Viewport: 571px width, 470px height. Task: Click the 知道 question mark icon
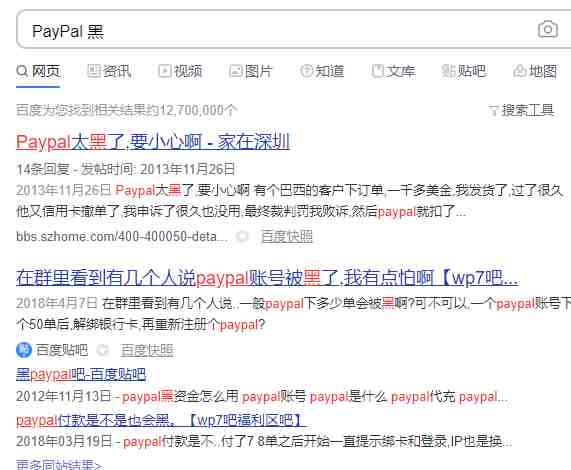[306, 71]
